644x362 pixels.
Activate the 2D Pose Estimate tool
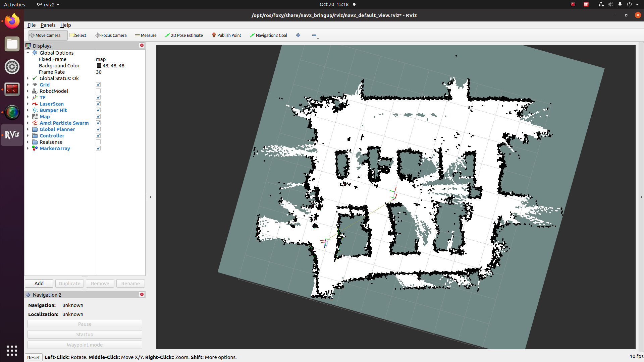pyautogui.click(x=184, y=35)
